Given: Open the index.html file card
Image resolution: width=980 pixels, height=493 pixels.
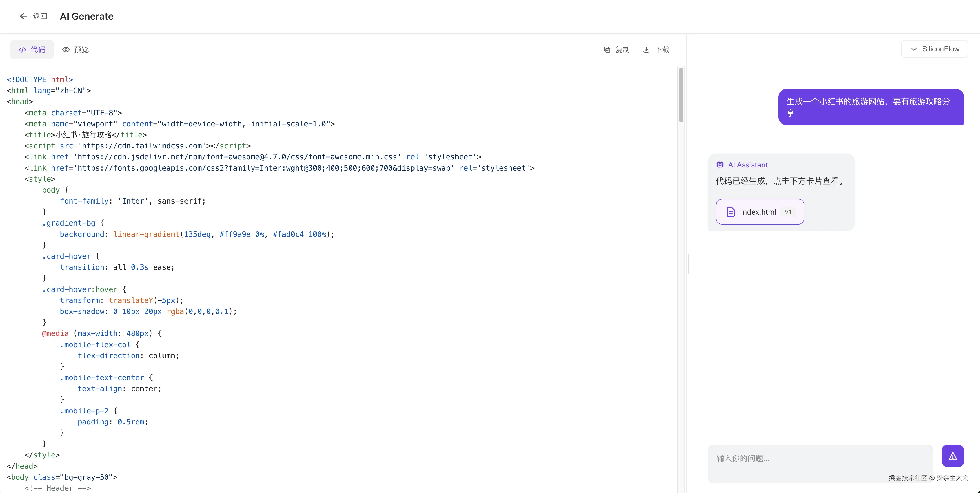Looking at the screenshot, I should pos(760,212).
